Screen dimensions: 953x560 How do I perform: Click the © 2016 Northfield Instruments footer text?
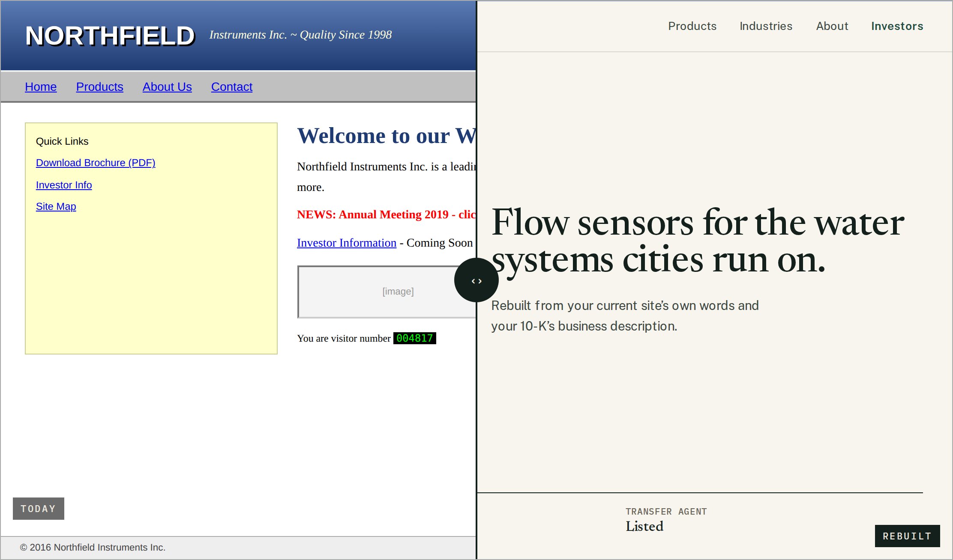93,548
